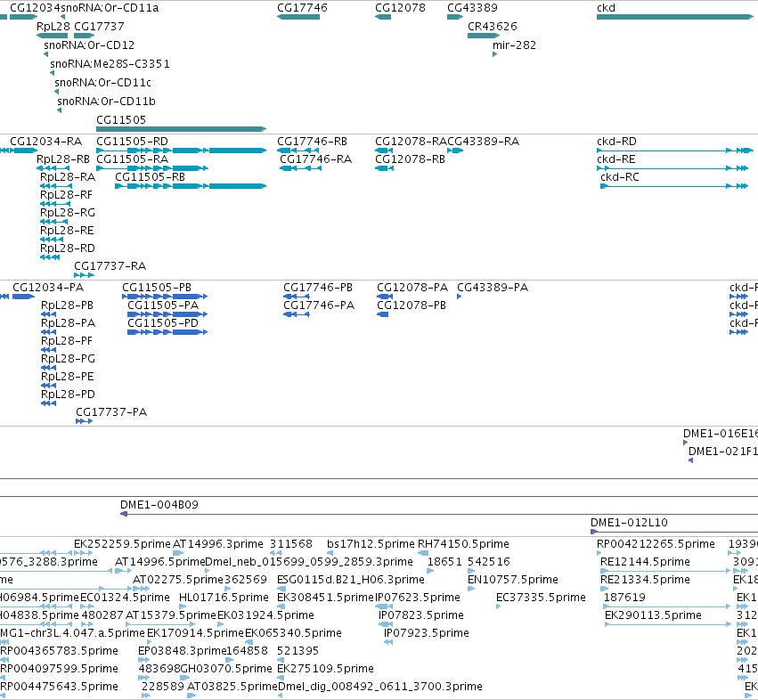Screen dimensions: 758x700
Task: Click the RpL28 gene bar
Action: click(x=53, y=36)
